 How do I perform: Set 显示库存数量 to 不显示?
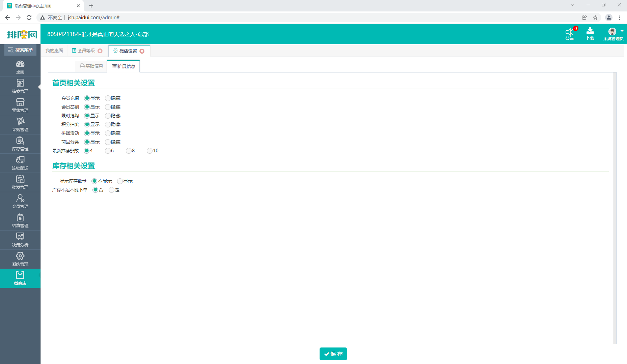[x=94, y=181]
